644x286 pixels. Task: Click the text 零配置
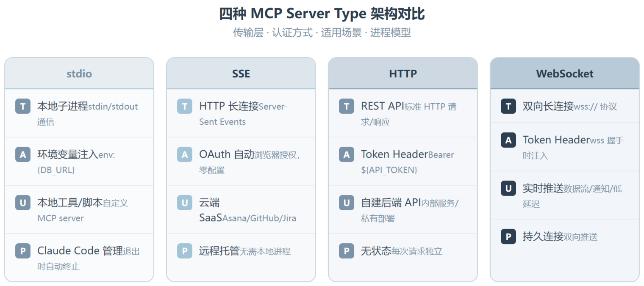[x=212, y=170]
